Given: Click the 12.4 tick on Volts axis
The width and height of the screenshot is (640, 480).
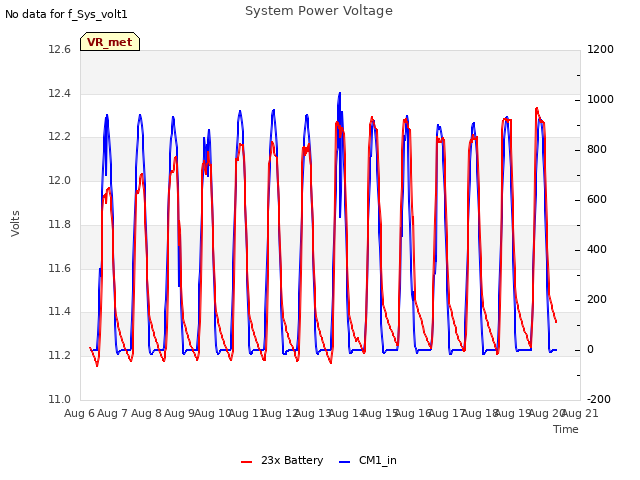Looking at the screenshot, I should [x=60, y=94].
